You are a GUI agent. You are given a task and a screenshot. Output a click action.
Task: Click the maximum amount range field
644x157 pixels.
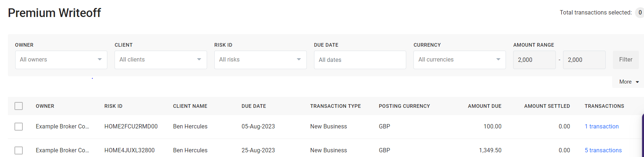coord(584,60)
